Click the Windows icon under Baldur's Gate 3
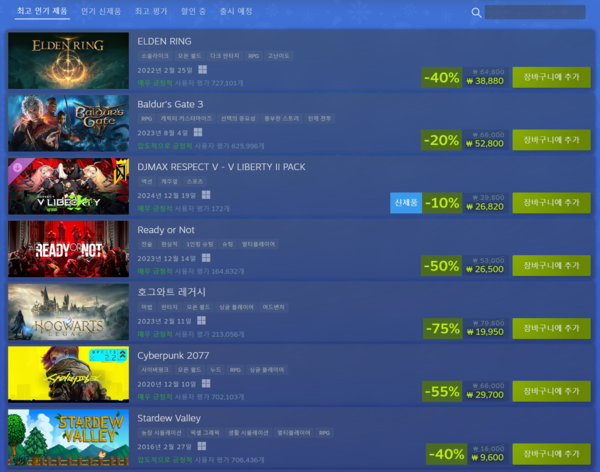Screen dimensions: 600x472 point(198,132)
